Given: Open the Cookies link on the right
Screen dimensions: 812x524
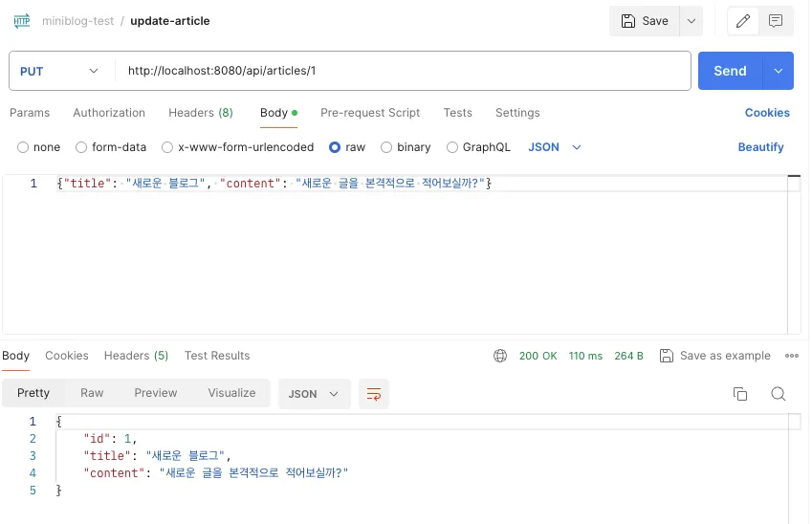Looking at the screenshot, I should coord(767,113).
